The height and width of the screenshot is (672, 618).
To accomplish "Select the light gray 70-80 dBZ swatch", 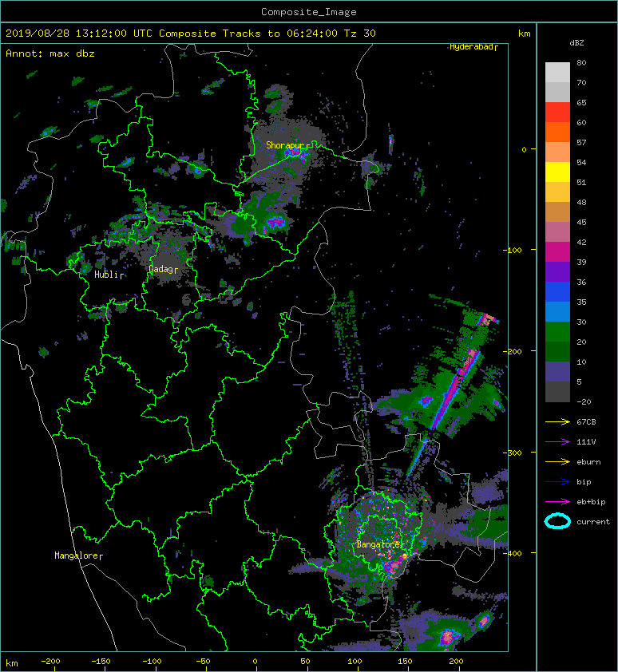I will (557, 73).
